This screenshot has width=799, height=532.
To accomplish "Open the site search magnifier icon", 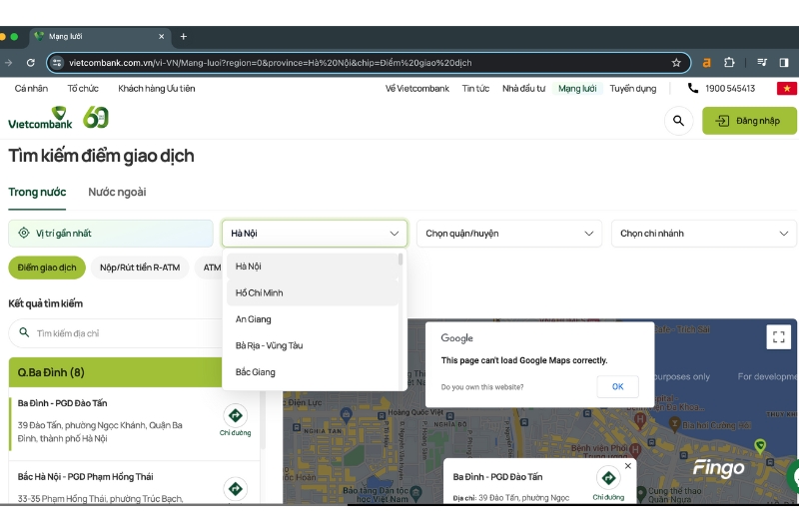I will (x=678, y=121).
